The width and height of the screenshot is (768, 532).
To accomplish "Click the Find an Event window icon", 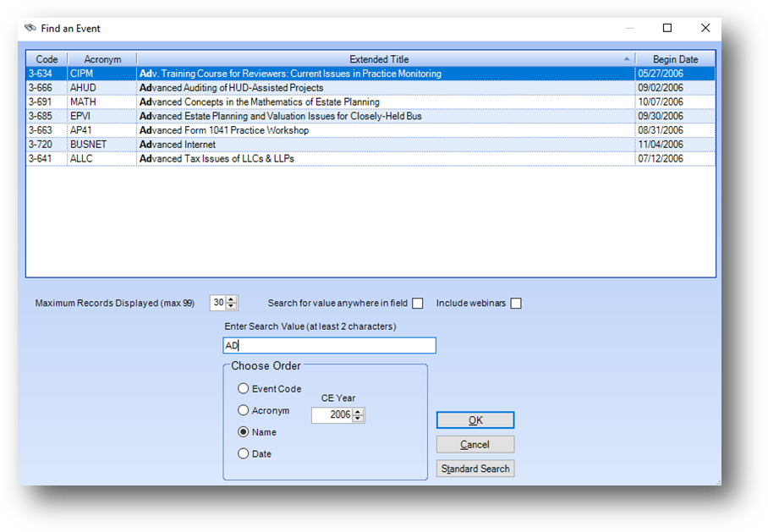I will 30,28.
